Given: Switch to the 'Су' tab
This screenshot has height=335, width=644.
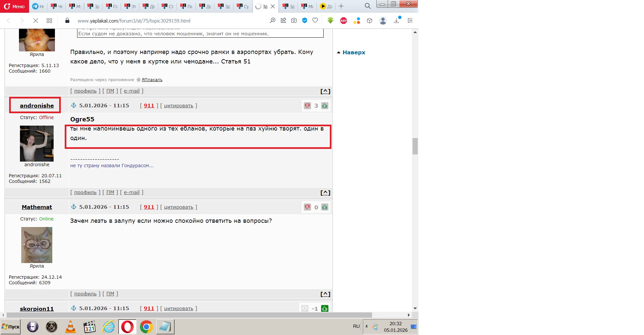Looking at the screenshot, I should 243,6.
